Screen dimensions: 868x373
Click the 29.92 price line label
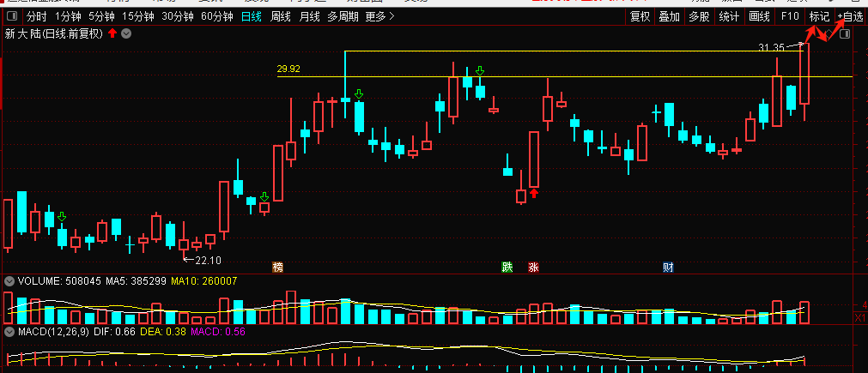[288, 69]
